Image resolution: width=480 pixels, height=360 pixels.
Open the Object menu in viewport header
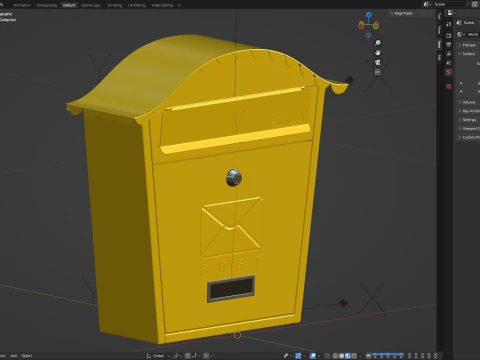pos(27,356)
